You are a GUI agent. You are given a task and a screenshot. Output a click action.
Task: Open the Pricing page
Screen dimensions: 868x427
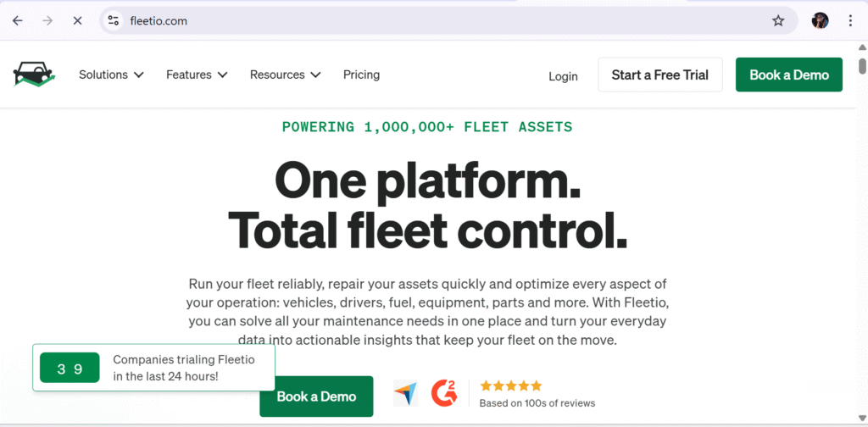[361, 75]
